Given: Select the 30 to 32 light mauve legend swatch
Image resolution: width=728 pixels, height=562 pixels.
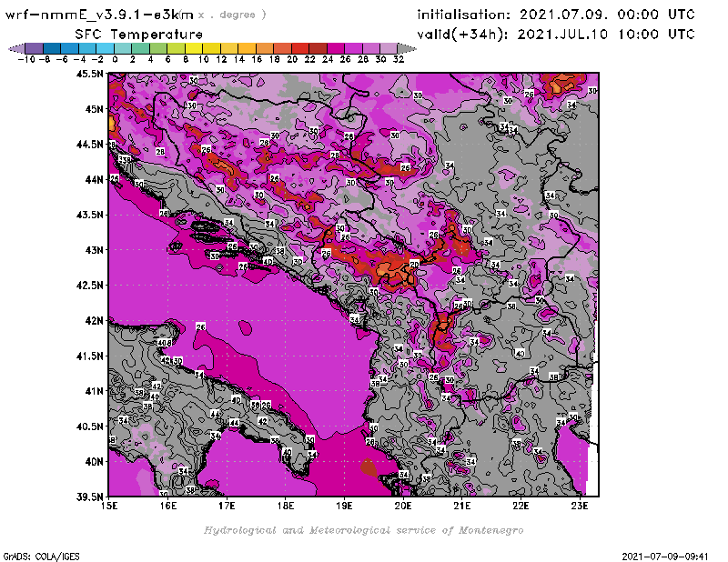Looking at the screenshot, I should (x=389, y=48).
